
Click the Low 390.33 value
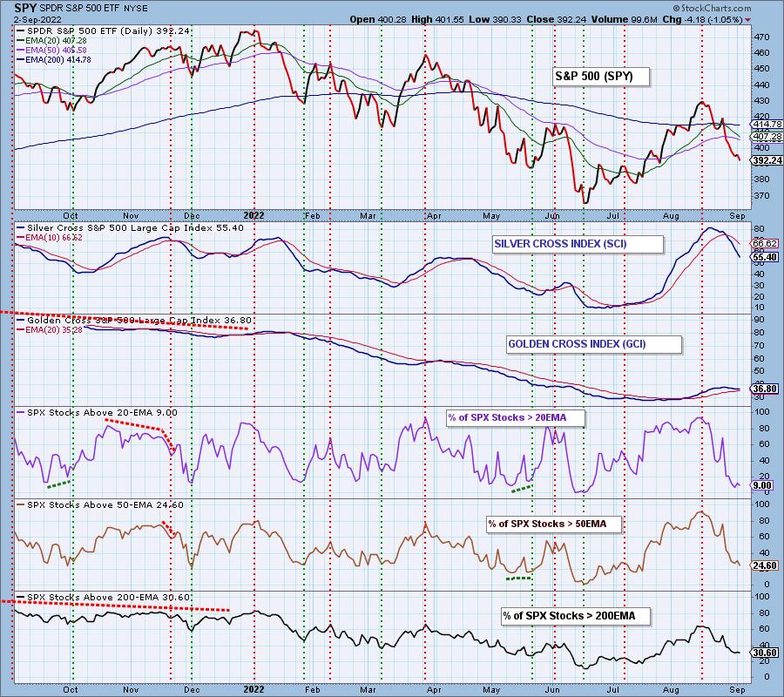click(x=495, y=19)
